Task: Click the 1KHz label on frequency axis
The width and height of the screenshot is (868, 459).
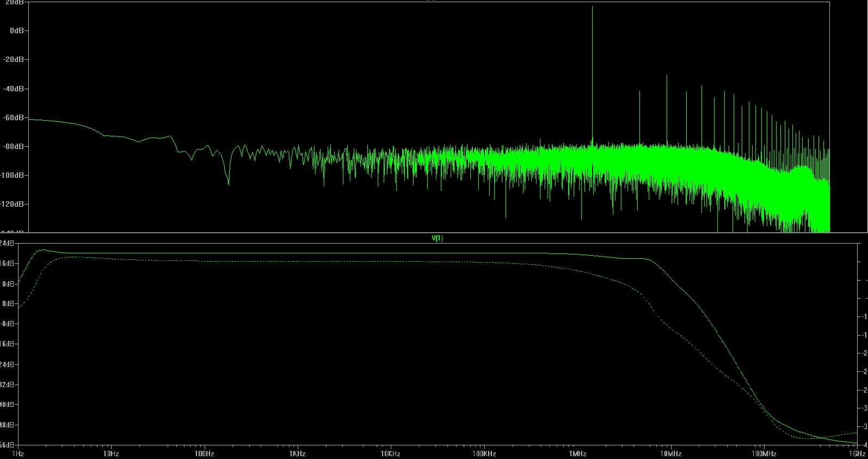Action: pos(297,454)
